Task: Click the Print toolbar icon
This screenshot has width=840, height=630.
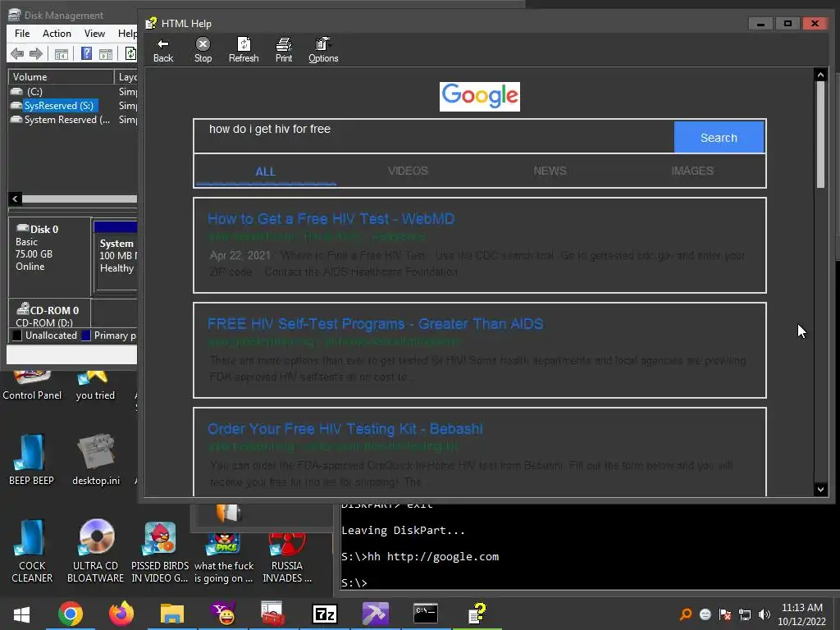Action: point(283,50)
